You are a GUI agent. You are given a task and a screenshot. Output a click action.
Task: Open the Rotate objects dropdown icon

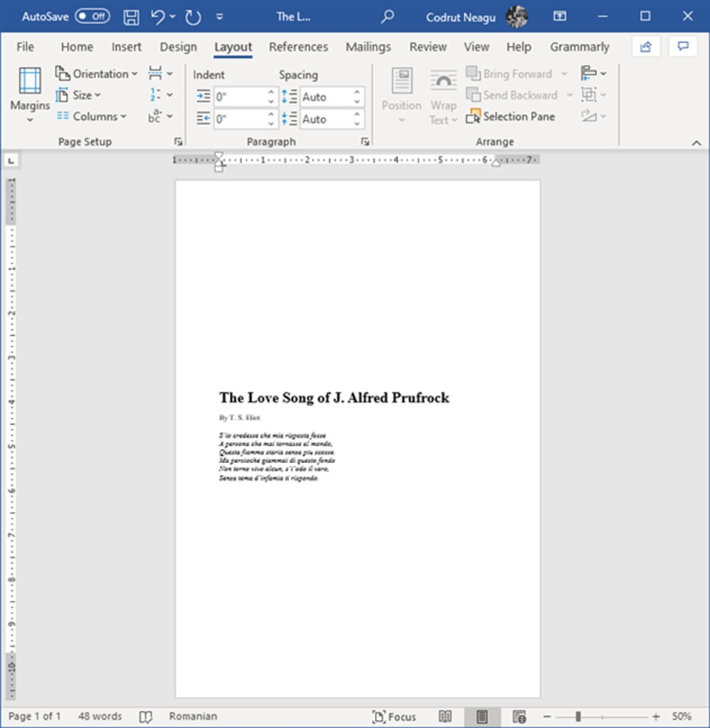click(594, 116)
